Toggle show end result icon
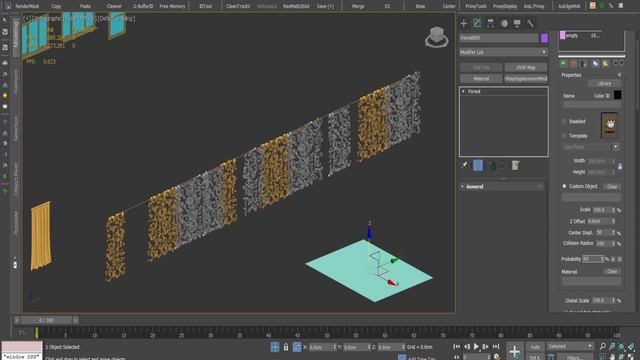640x360 pixels. click(478, 165)
